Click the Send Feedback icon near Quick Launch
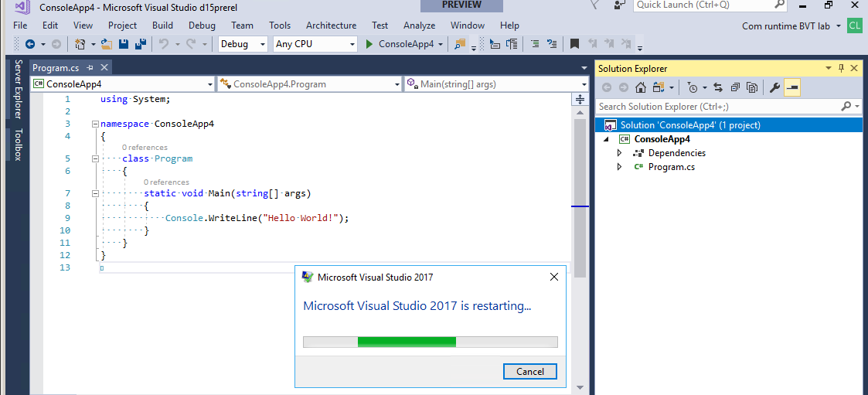Screen dimensions: 868x395 (x=620, y=5)
